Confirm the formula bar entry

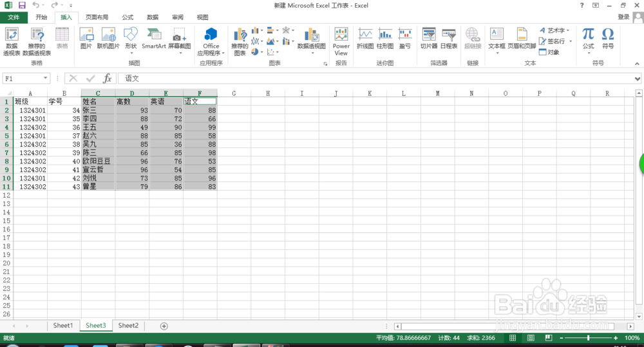coord(90,78)
